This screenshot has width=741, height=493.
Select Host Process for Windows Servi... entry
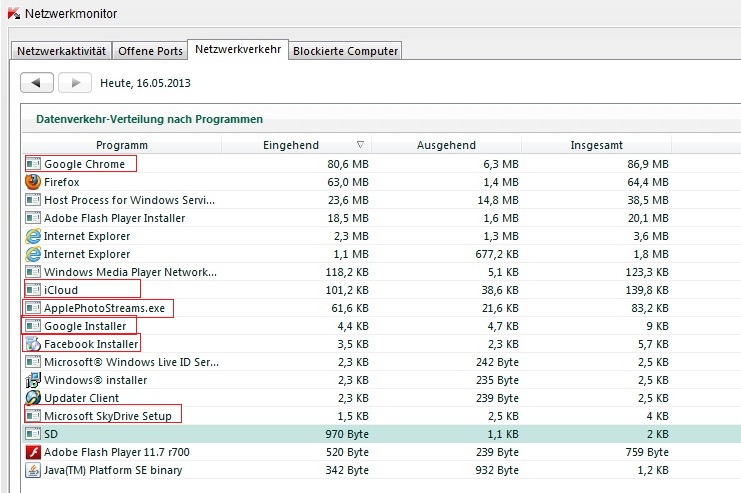pos(129,200)
